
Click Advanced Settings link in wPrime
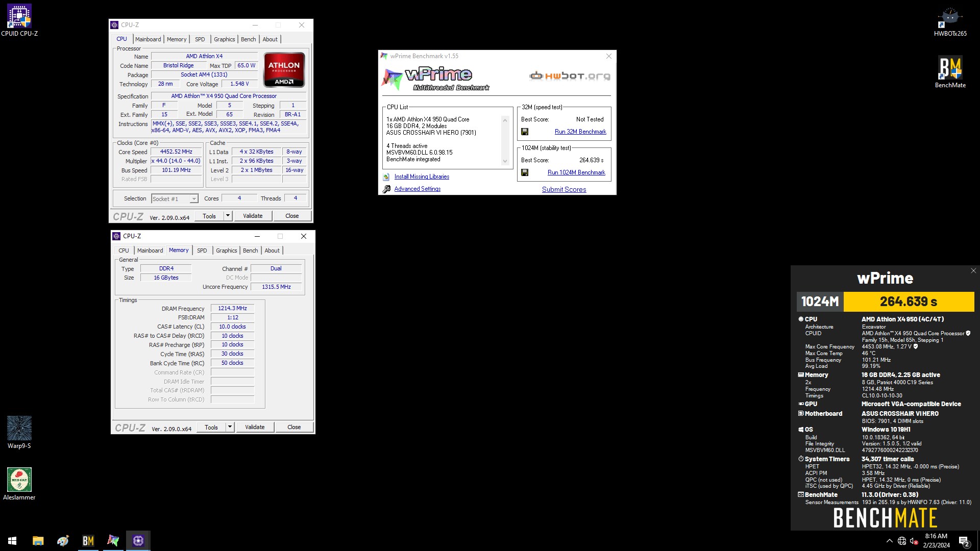(418, 189)
